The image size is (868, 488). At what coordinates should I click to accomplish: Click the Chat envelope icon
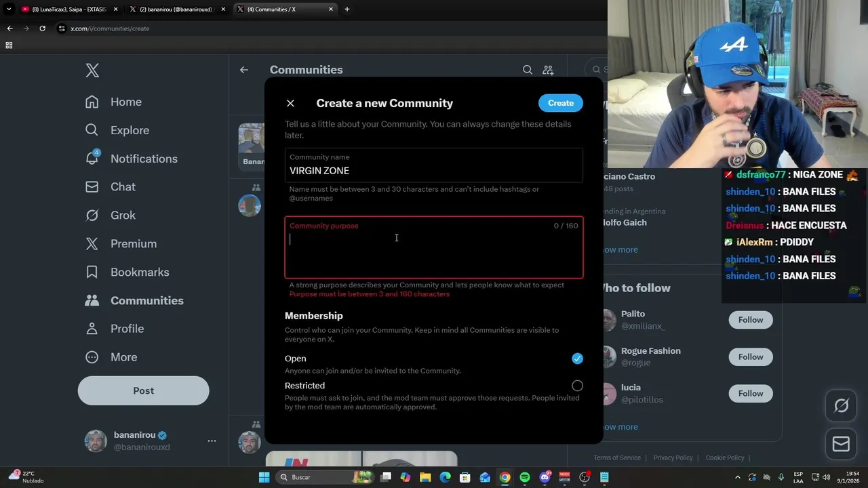coord(92,186)
